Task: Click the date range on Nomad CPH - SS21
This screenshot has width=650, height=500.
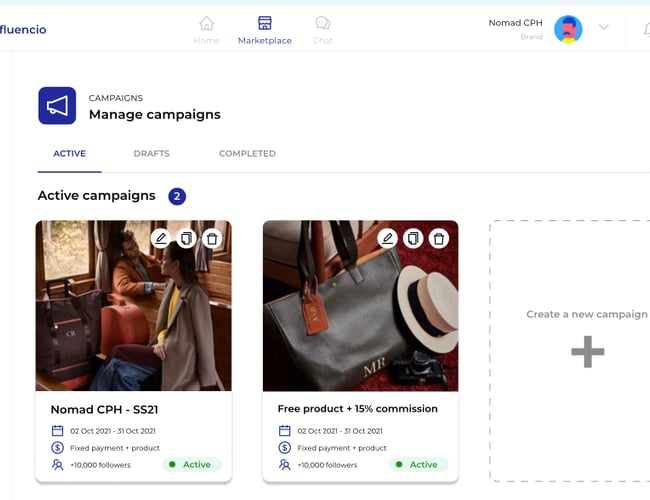Action: click(113, 431)
